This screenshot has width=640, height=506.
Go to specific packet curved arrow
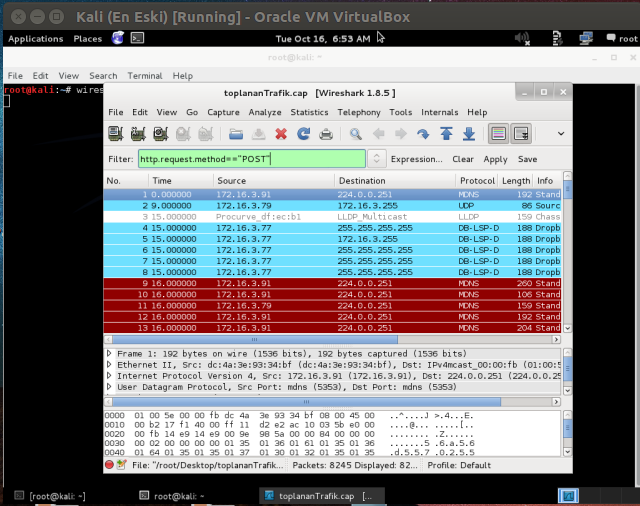click(x=423, y=134)
